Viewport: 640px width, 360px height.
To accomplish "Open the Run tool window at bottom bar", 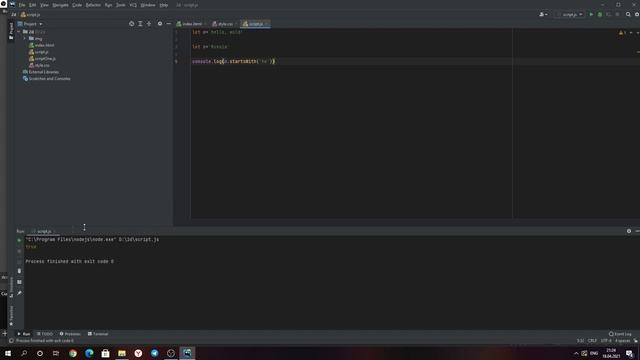I will pyautogui.click(x=24, y=334).
